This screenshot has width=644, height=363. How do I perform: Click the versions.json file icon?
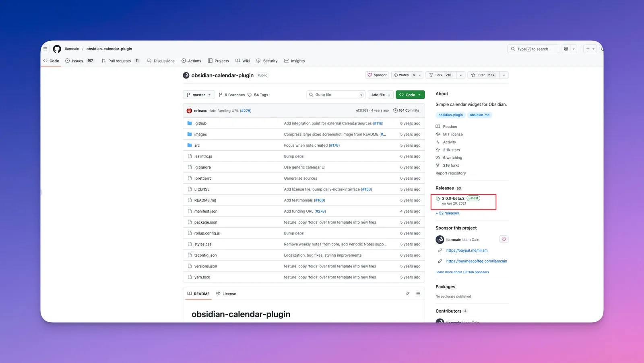pyautogui.click(x=190, y=266)
